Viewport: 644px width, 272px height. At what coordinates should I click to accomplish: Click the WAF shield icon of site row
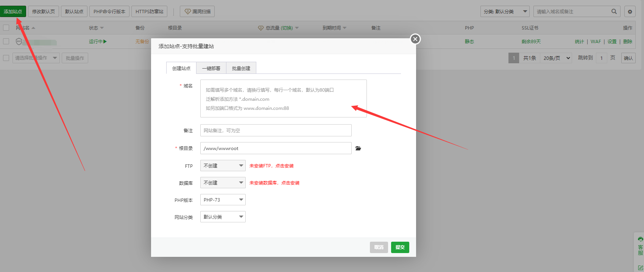(x=19, y=41)
